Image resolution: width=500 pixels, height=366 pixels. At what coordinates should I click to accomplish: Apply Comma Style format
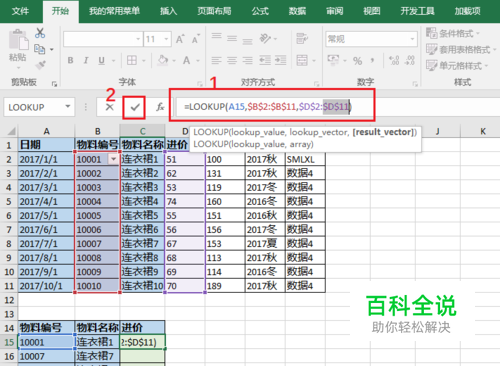372,61
